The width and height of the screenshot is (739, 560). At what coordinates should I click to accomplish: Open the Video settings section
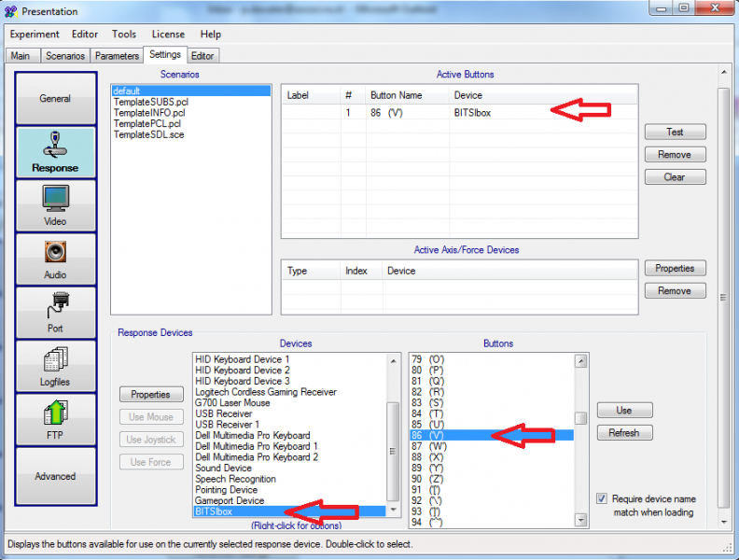click(55, 205)
